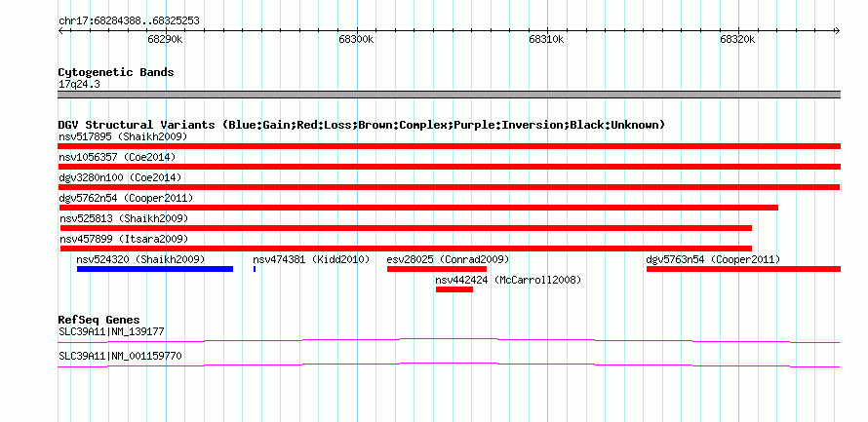The image size is (868, 422).
Task: Click the chr17:68284388..68325253 coordinate label
Action: (129, 21)
